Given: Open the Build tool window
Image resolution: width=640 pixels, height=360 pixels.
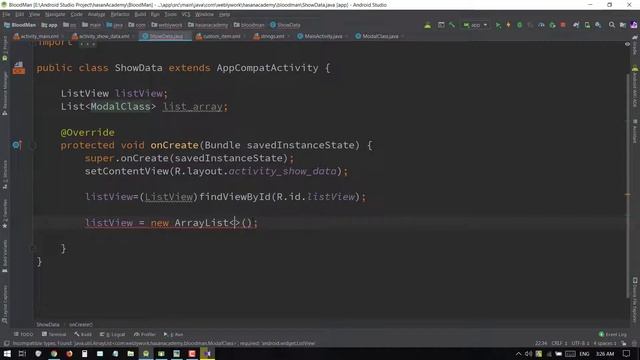Looking at the screenshot, I should pyautogui.click(x=83, y=334).
